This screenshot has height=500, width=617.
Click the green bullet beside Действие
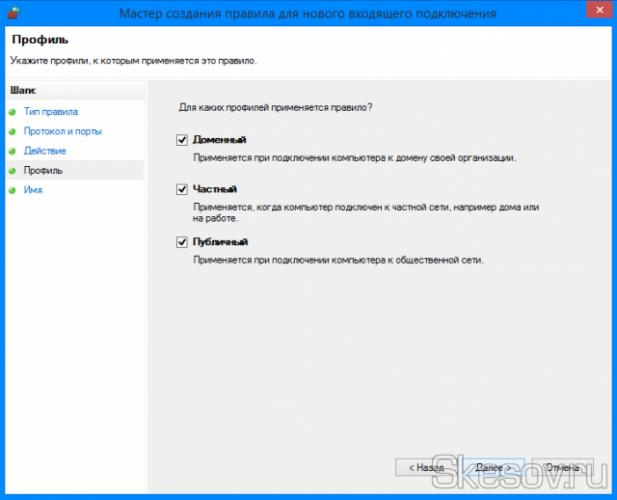click(13, 151)
